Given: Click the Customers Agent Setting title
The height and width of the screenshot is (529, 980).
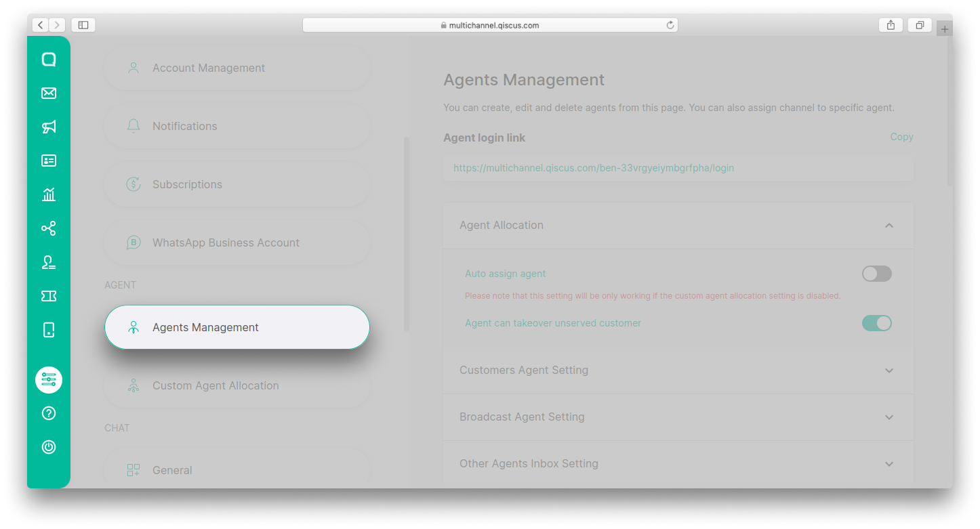Looking at the screenshot, I should click(524, 371).
